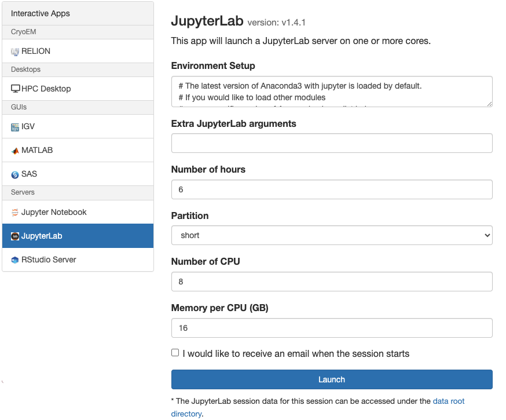Screen dimensions: 506x420
Task: Click the IGV app icon
Action: [15, 127]
